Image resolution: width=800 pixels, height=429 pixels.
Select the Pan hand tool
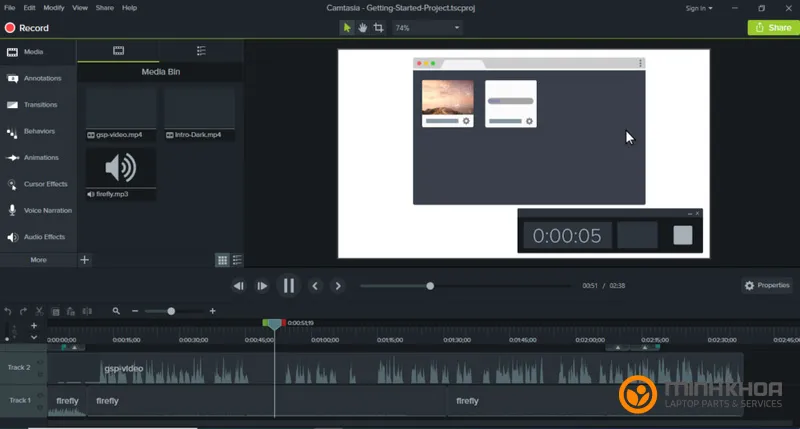point(362,28)
